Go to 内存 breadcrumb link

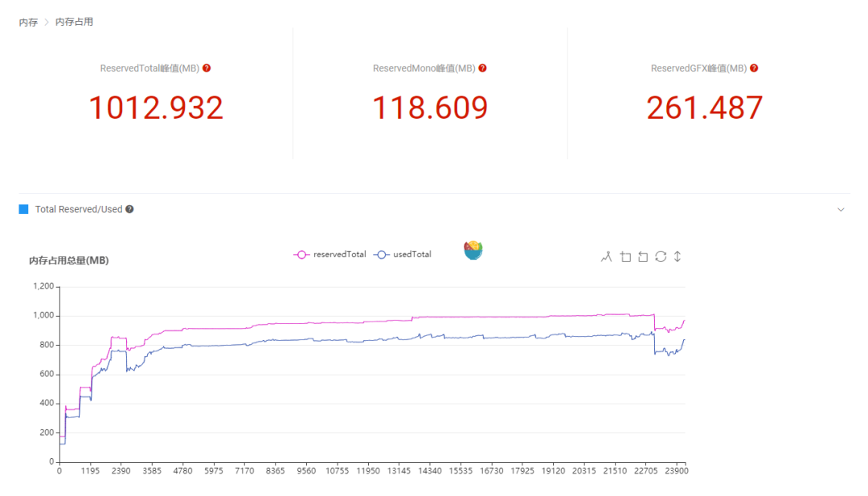(x=28, y=23)
